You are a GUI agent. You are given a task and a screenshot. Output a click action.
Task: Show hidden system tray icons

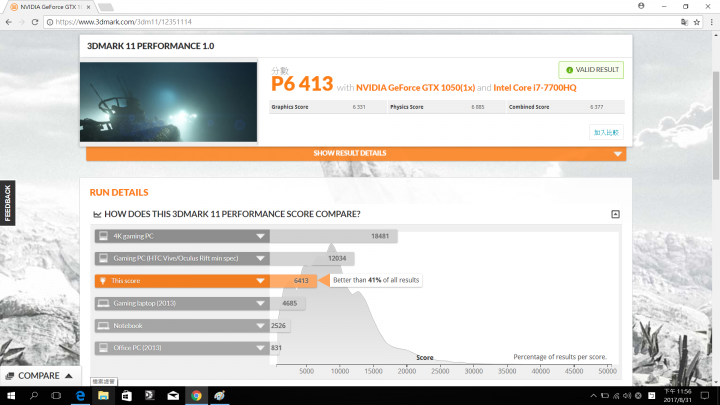tap(593, 395)
